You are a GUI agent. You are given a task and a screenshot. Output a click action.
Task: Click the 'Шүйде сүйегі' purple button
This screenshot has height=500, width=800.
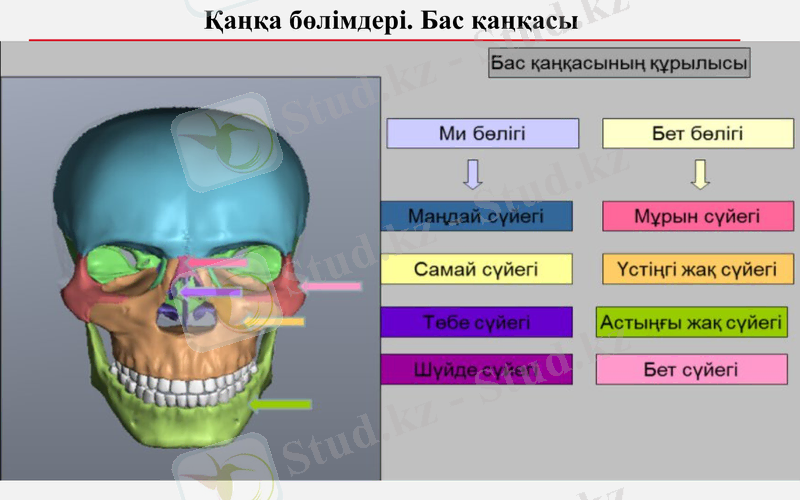tap(477, 369)
